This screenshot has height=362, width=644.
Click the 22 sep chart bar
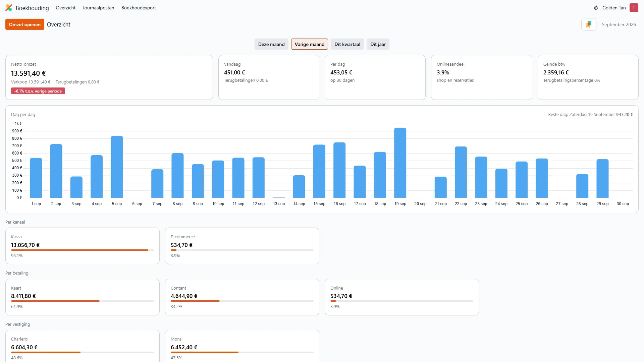click(x=461, y=172)
